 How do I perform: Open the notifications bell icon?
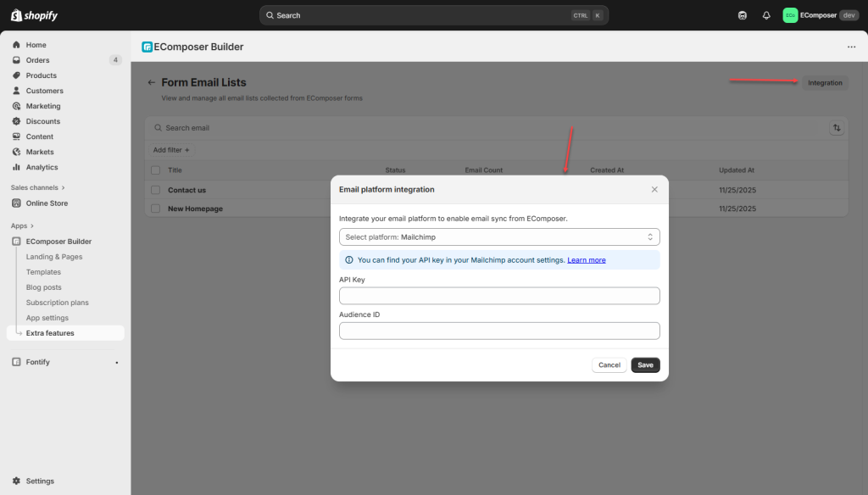coord(766,15)
